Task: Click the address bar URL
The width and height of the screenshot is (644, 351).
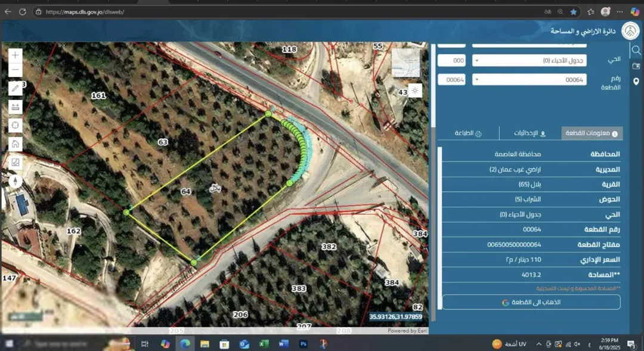Action: (85, 12)
